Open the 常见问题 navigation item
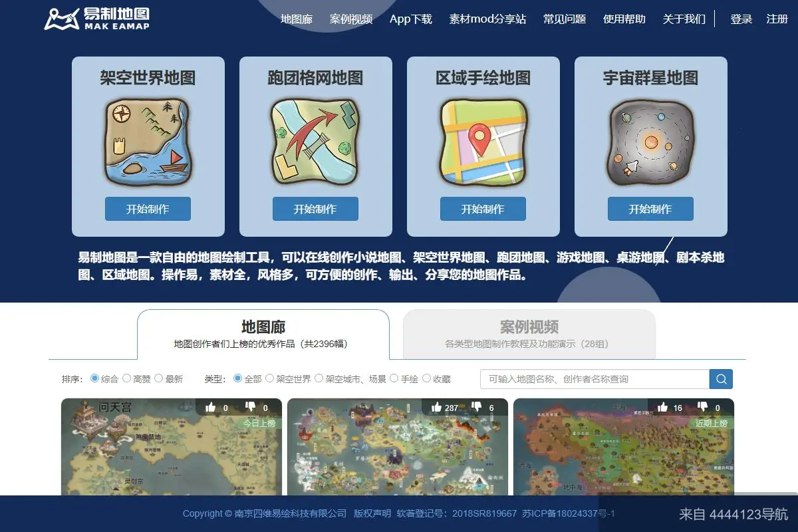The height and width of the screenshot is (532, 798). 564,19
